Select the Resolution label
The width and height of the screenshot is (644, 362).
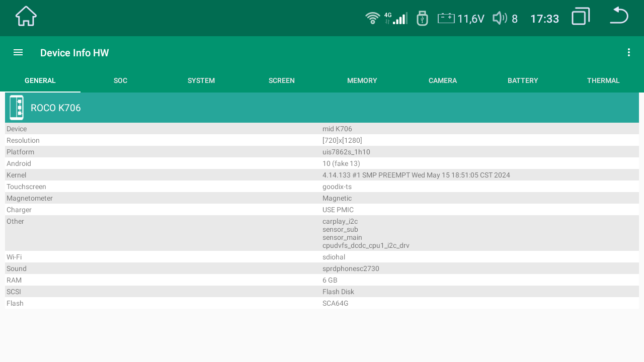point(23,140)
